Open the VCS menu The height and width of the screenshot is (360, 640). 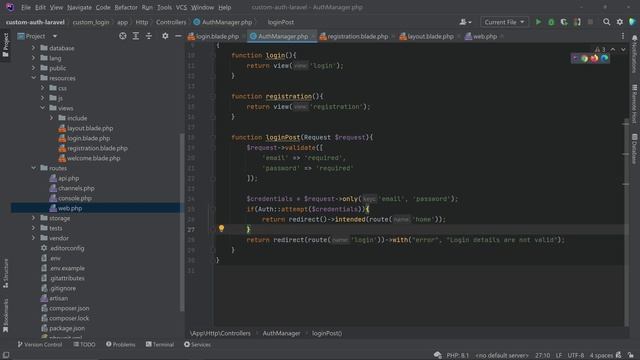click(x=181, y=7)
